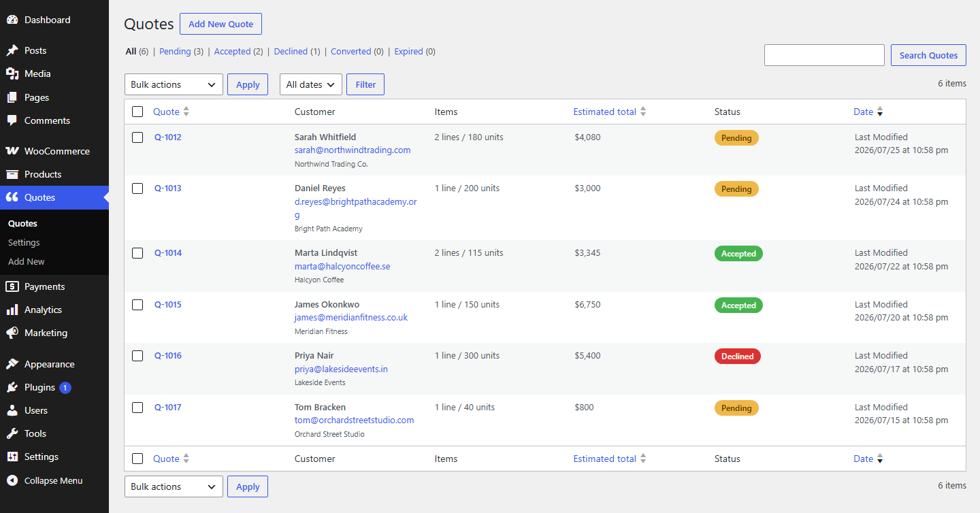
Task: Click the bottom Apply button
Action: click(x=248, y=486)
